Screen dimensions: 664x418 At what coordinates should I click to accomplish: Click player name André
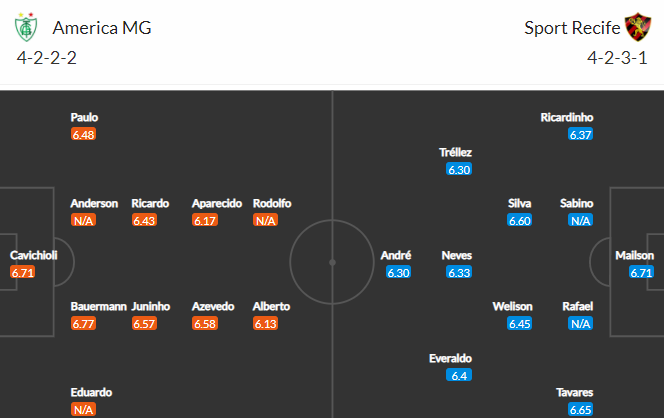click(x=396, y=255)
